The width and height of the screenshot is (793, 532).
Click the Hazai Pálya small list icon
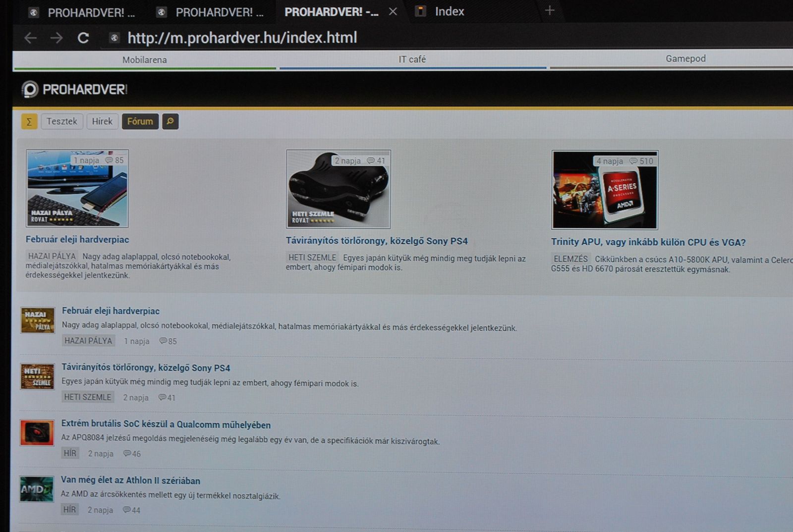(x=38, y=319)
